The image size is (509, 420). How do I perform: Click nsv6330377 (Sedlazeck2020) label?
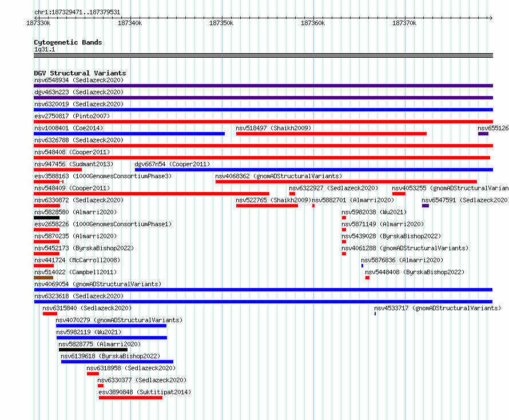(142, 380)
